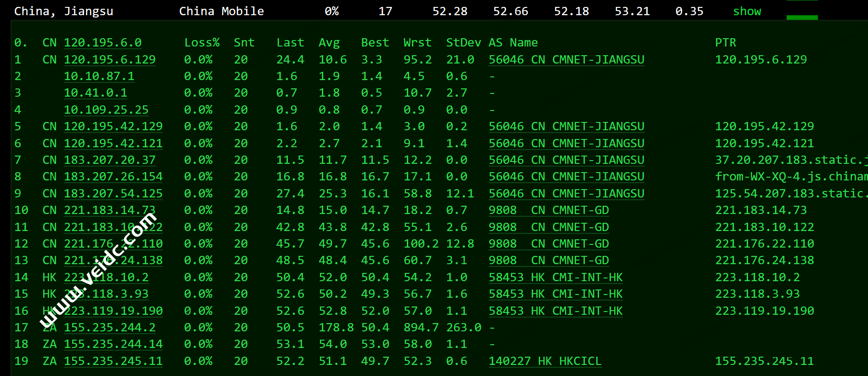
Task: Select the worst value 95.2 on hop 1
Action: pyautogui.click(x=417, y=60)
